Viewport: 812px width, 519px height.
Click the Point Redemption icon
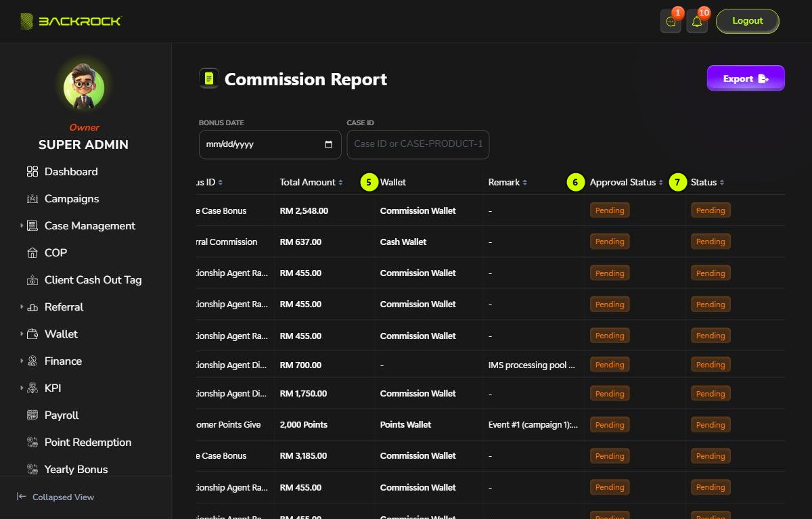tap(32, 443)
